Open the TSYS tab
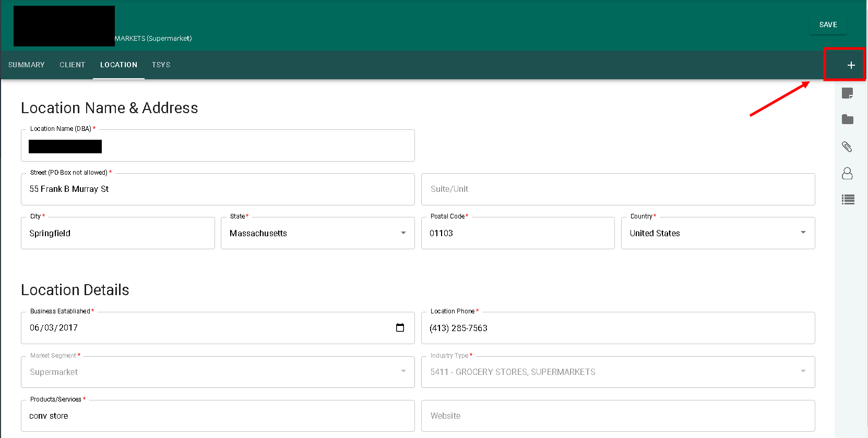Screen dimensions: 868x438 pyautogui.click(x=161, y=65)
